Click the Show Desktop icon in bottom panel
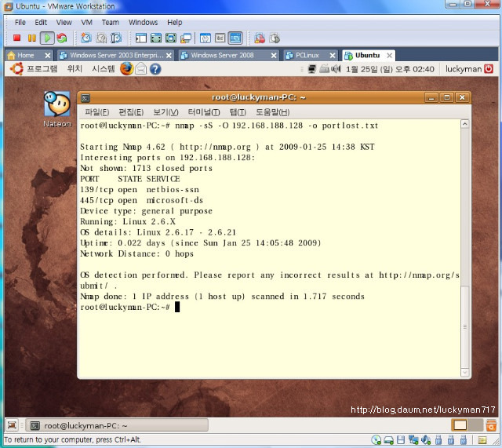502x448 pixels. (13, 425)
